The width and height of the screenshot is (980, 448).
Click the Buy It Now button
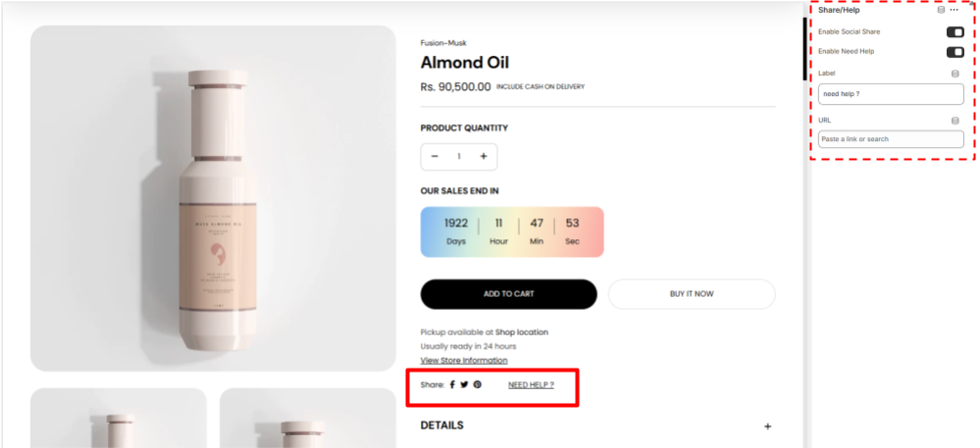692,294
